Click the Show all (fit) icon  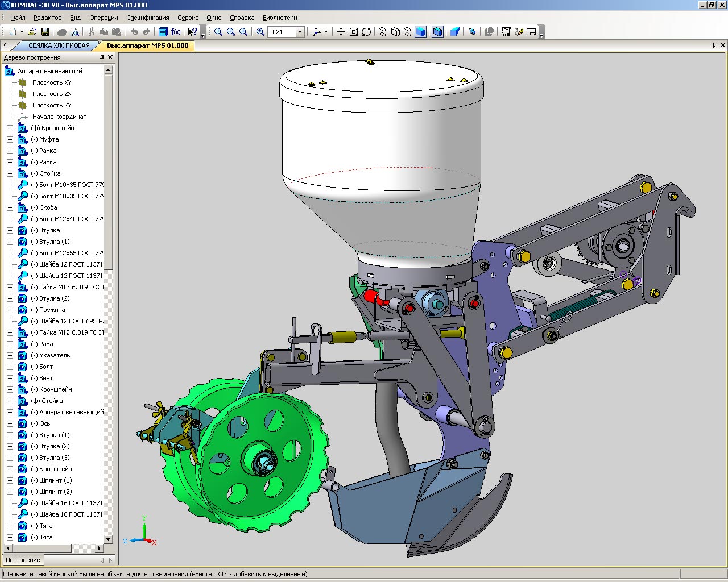353,32
